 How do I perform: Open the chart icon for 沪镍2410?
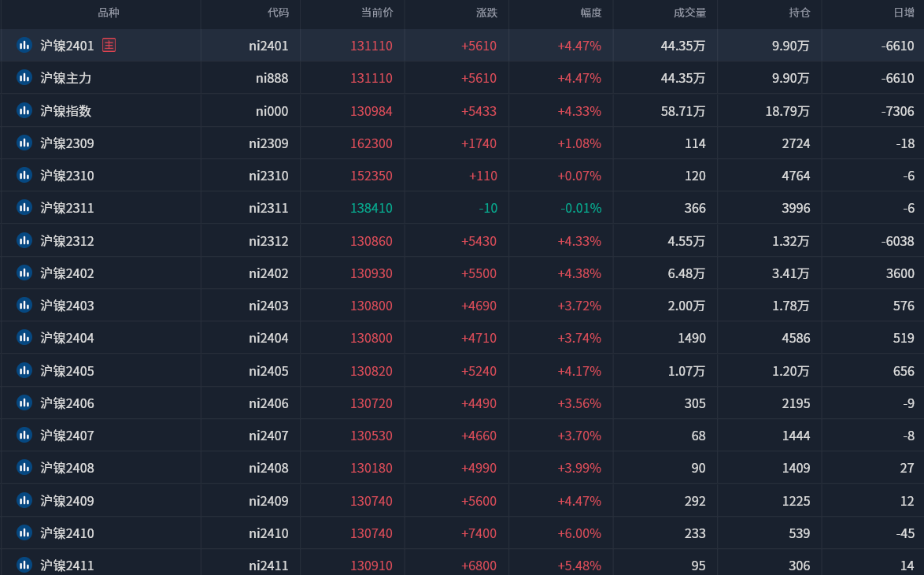tap(24, 533)
